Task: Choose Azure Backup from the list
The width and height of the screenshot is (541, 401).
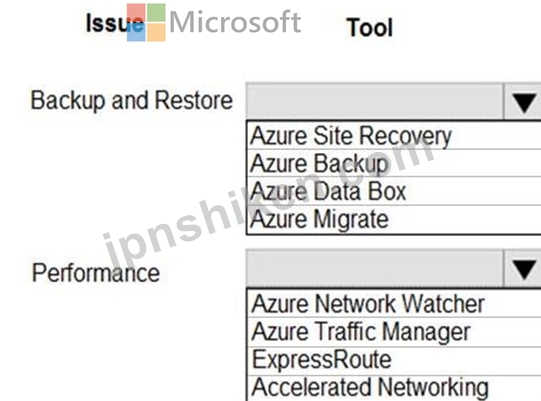Action: [394, 163]
